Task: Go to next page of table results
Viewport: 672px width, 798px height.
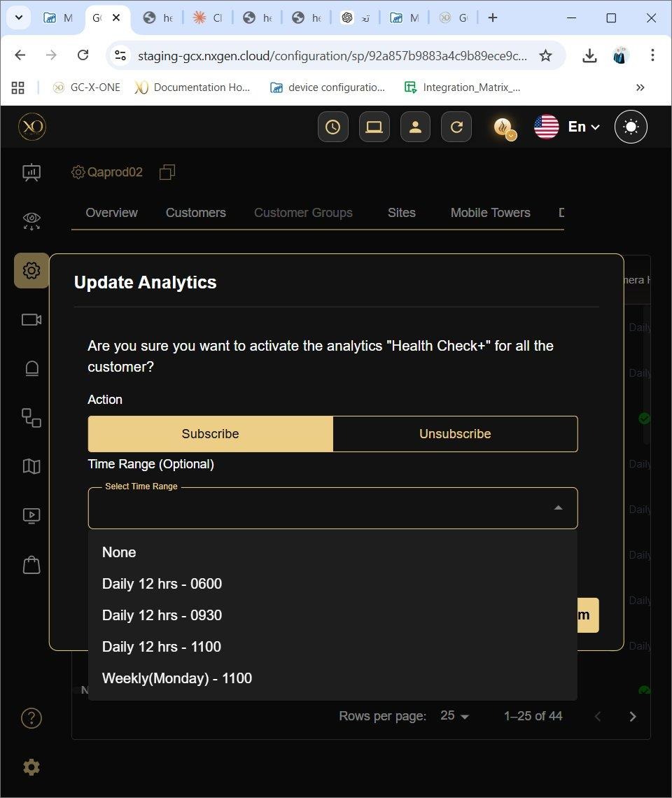Action: (633, 716)
